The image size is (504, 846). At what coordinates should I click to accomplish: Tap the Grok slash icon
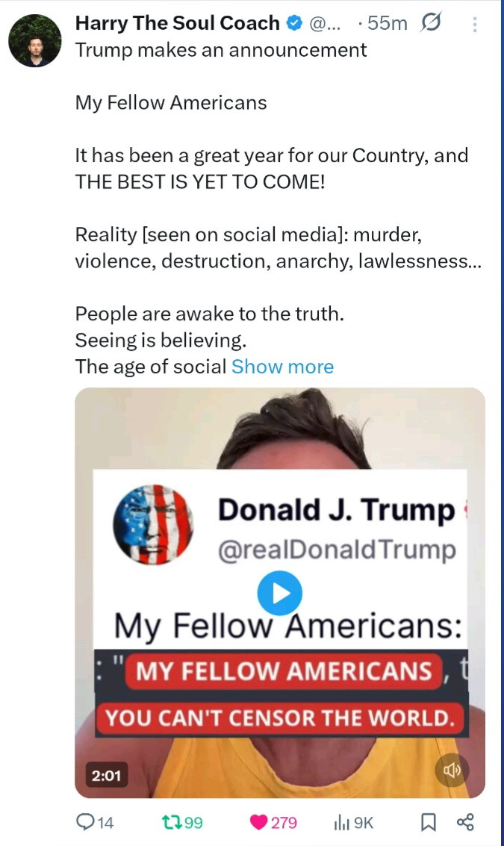(430, 23)
